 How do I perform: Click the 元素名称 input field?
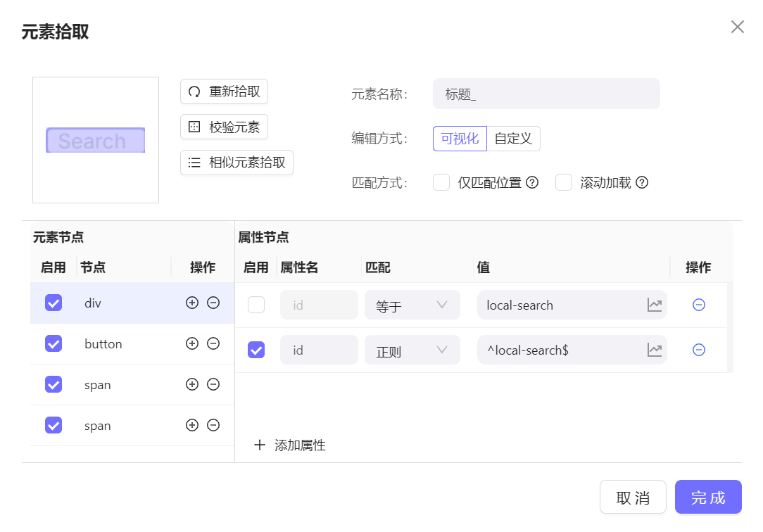[546, 94]
